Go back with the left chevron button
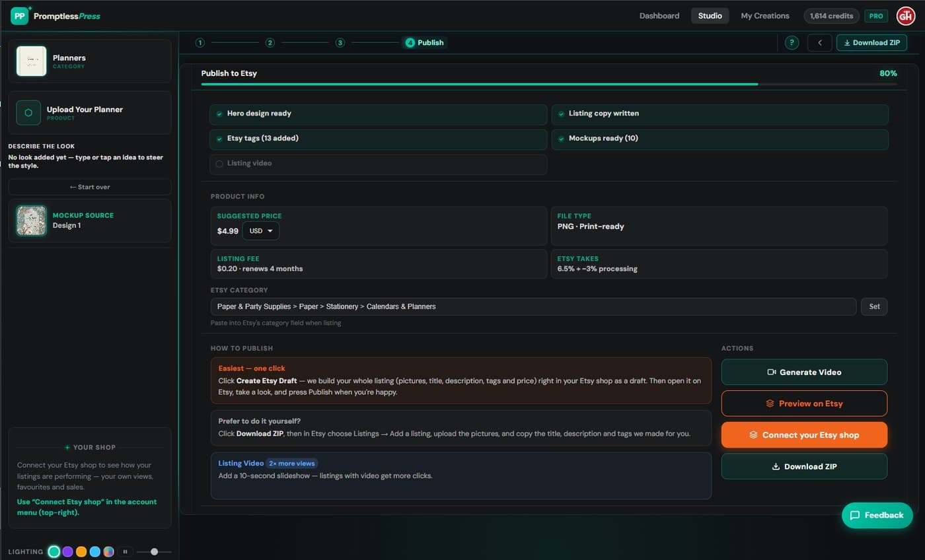925x560 pixels. 819,43
